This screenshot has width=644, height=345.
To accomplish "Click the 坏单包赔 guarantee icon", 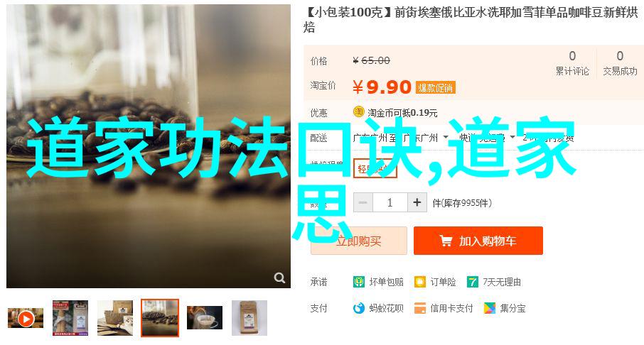I will click(x=358, y=282).
